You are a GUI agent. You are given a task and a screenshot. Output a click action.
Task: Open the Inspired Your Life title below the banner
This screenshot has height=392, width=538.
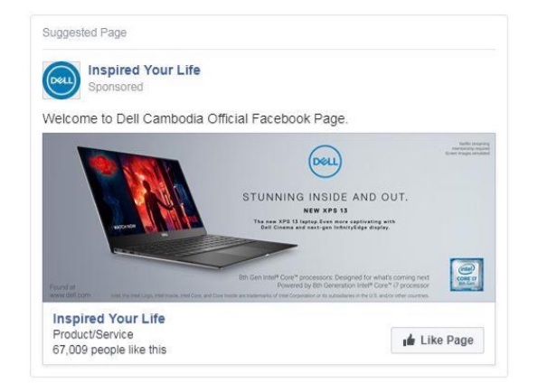(109, 319)
